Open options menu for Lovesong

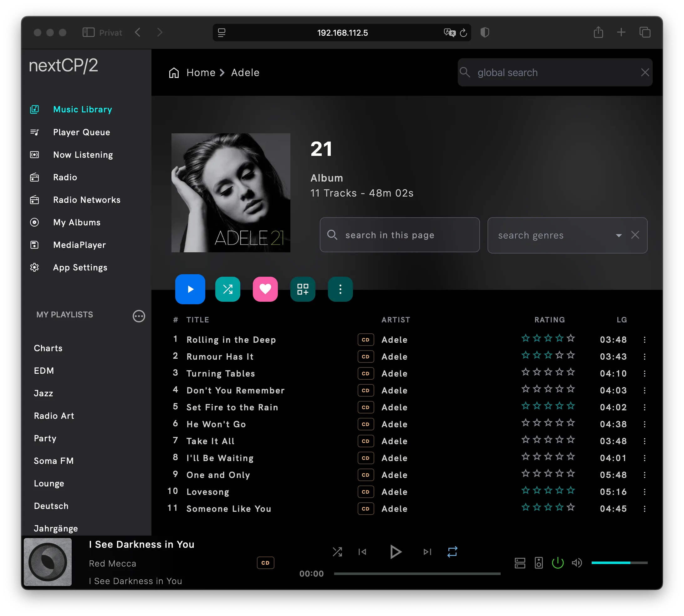(645, 492)
